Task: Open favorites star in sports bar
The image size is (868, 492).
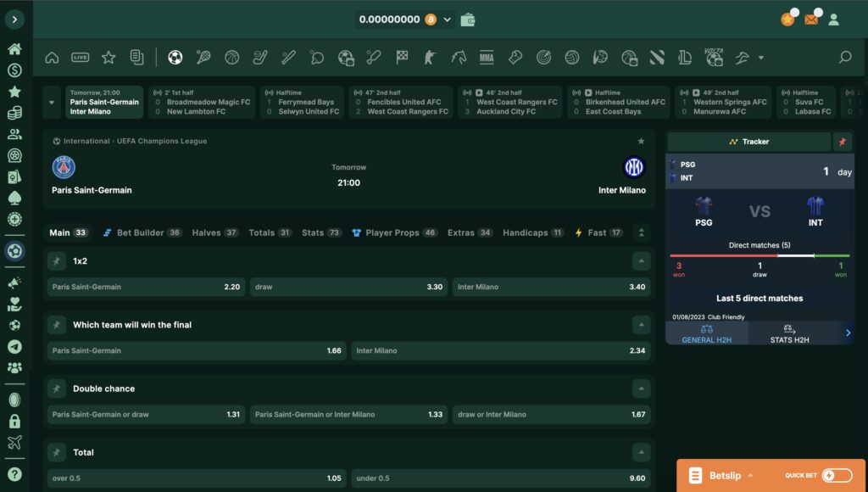Action: (108, 57)
